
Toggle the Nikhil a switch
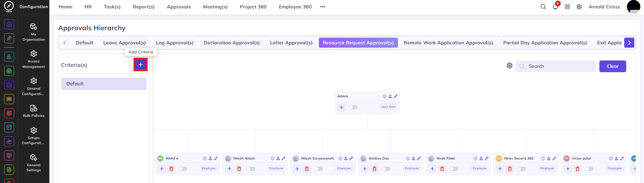point(183,169)
